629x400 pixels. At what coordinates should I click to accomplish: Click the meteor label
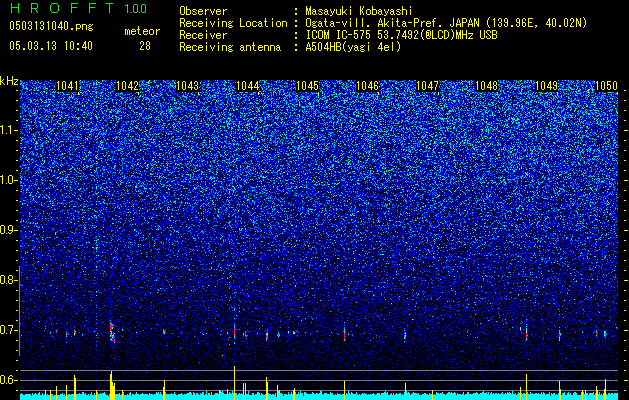[142, 31]
